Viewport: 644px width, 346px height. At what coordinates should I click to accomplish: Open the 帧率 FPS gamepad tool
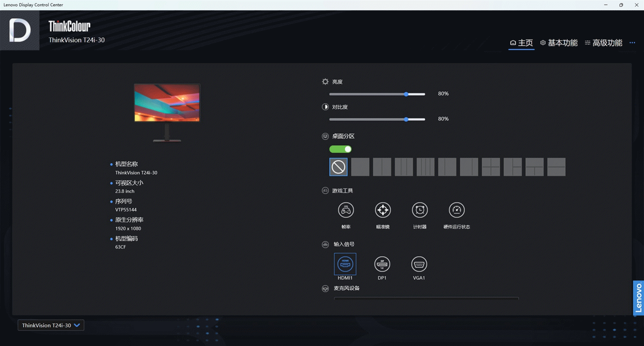point(346,210)
